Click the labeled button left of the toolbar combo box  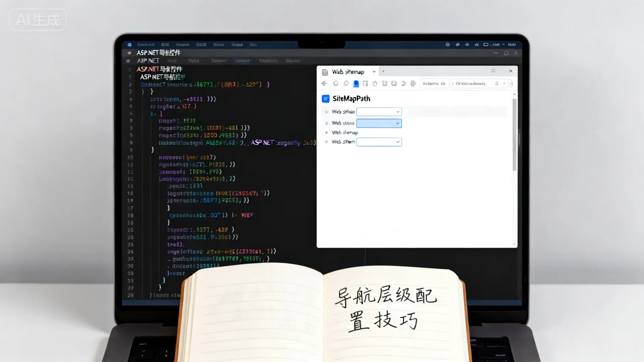434,83
